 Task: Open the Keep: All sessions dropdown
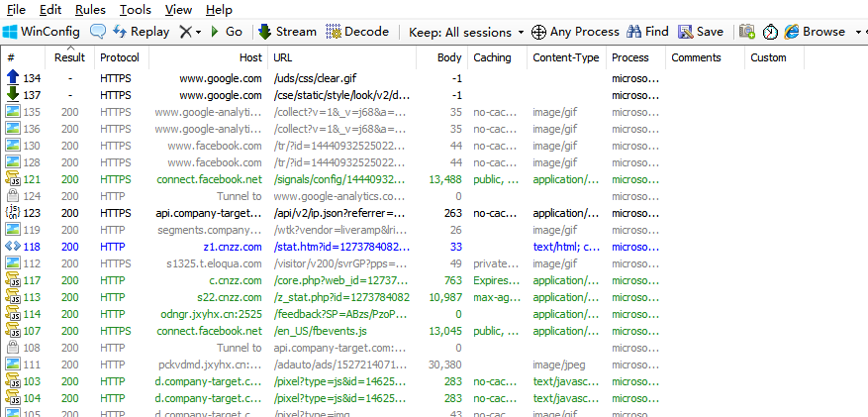[x=466, y=32]
